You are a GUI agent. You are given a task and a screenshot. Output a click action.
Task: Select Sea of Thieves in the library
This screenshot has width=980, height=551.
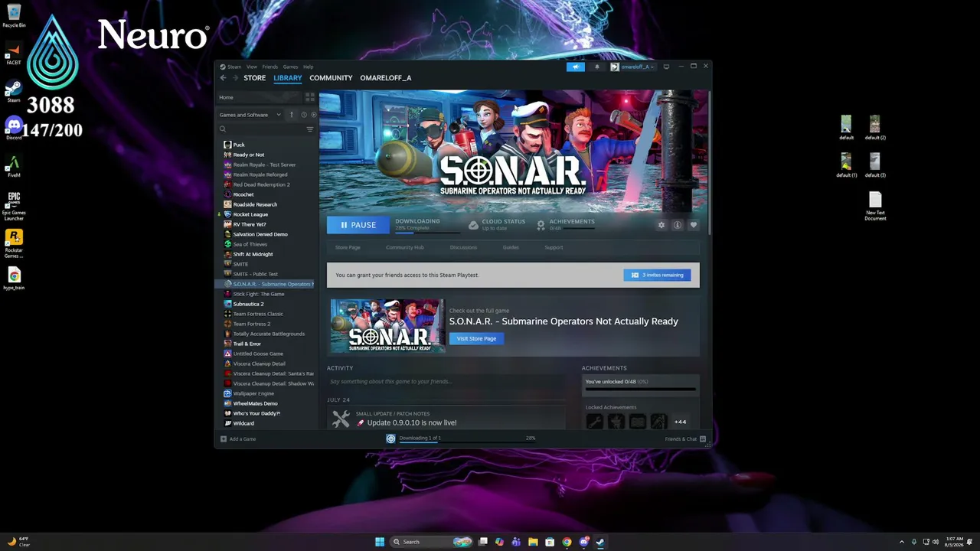pyautogui.click(x=250, y=244)
